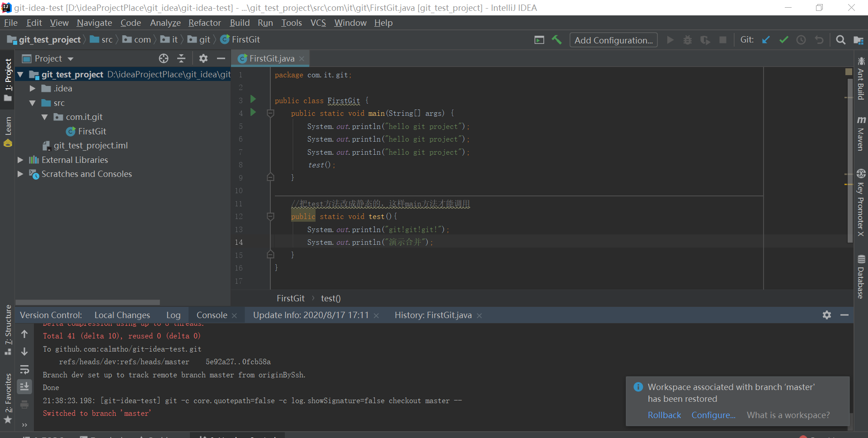868x438 pixels.
Task: Open the VCS menu
Action: point(318,23)
